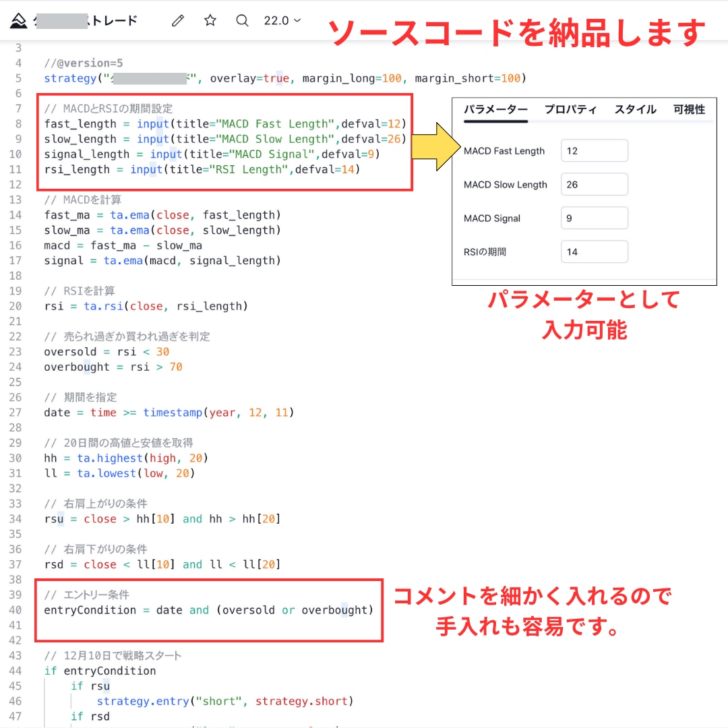Click the MACD Fast Length label
This screenshot has height=728, width=728.
(504, 151)
